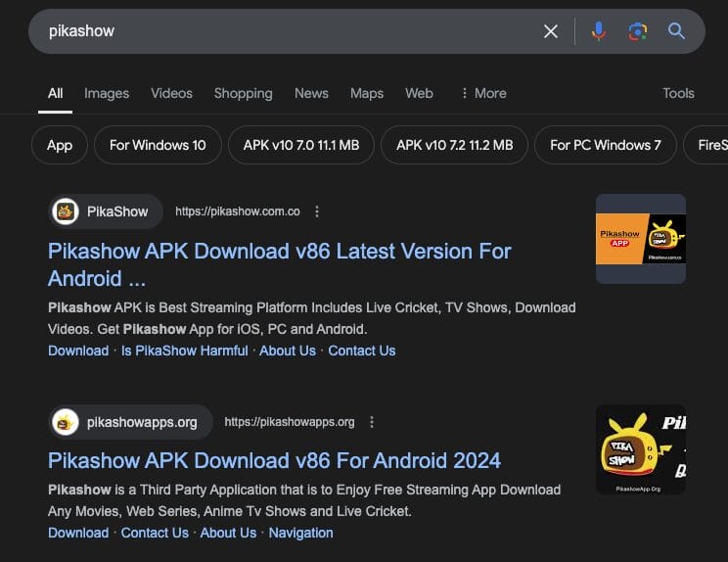Open Contact Us sitelink under pikashowapps.org result

point(155,533)
